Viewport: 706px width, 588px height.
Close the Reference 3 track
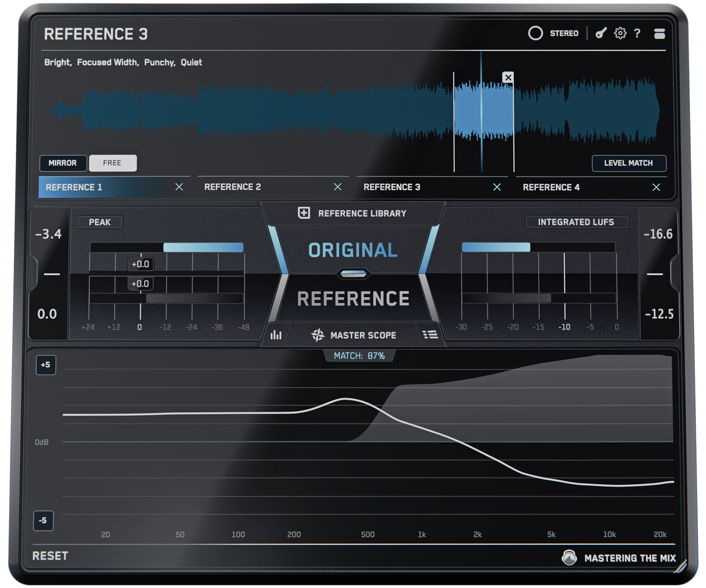click(x=497, y=187)
